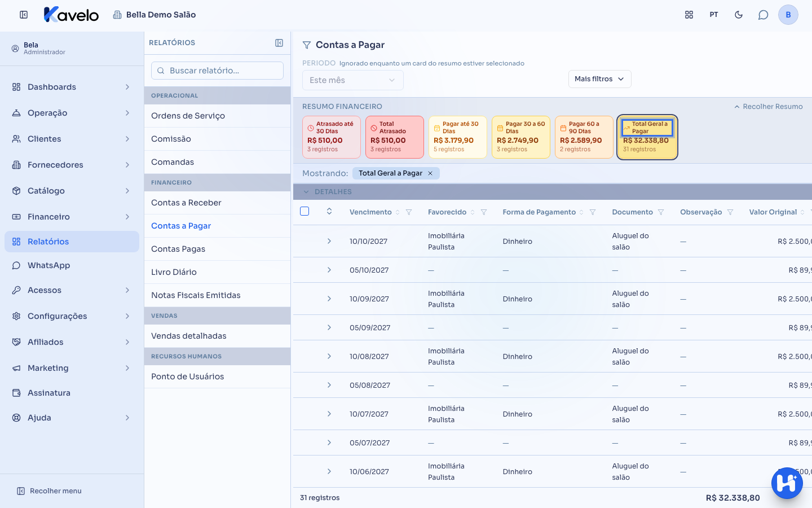812x508 pixels.
Task: Click Recolher menu at sidebar bottom
Action: [50, 491]
